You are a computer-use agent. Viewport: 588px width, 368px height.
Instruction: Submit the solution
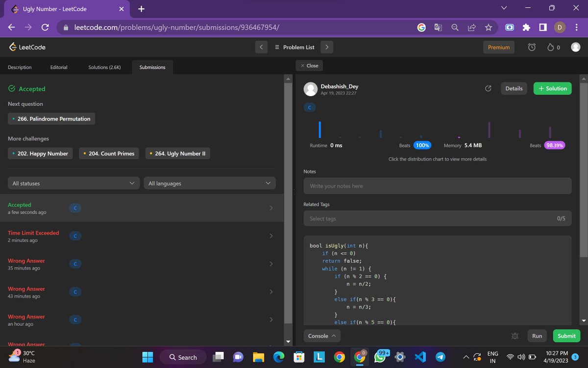(566, 336)
